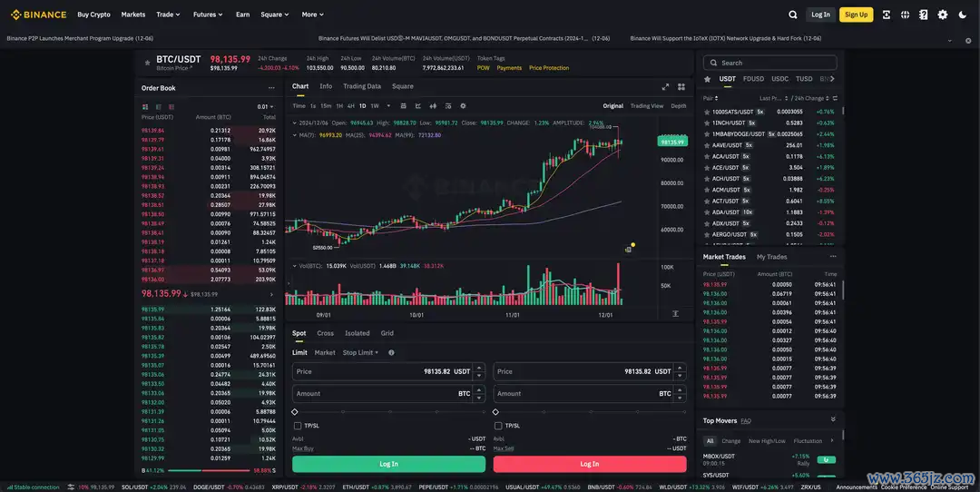
Task: Open the chart drawing tools icon
Action: click(418, 105)
